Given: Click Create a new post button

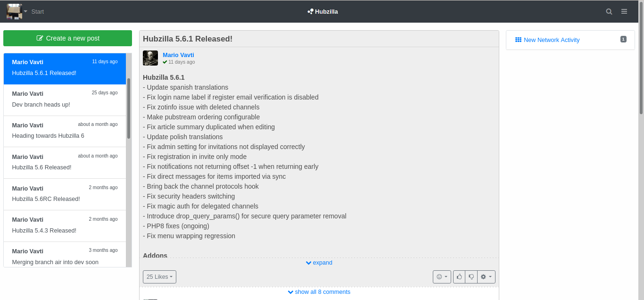Looking at the screenshot, I should coord(67,38).
